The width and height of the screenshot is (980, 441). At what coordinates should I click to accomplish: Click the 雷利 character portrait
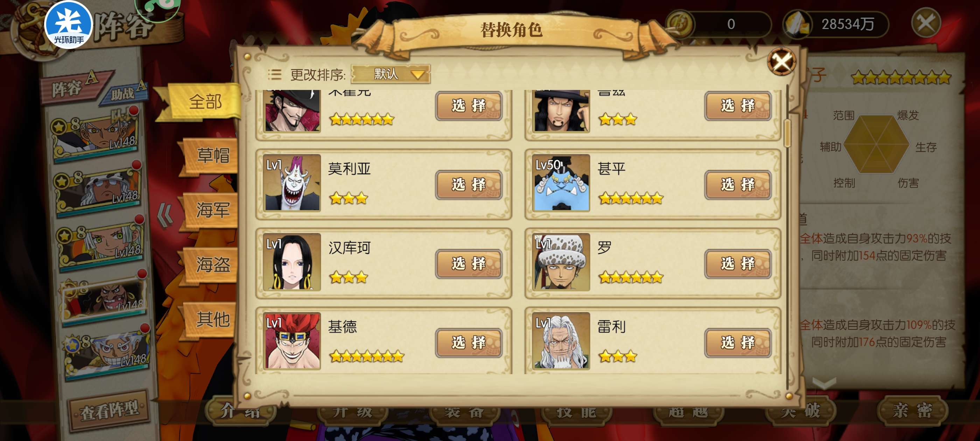[x=561, y=341]
